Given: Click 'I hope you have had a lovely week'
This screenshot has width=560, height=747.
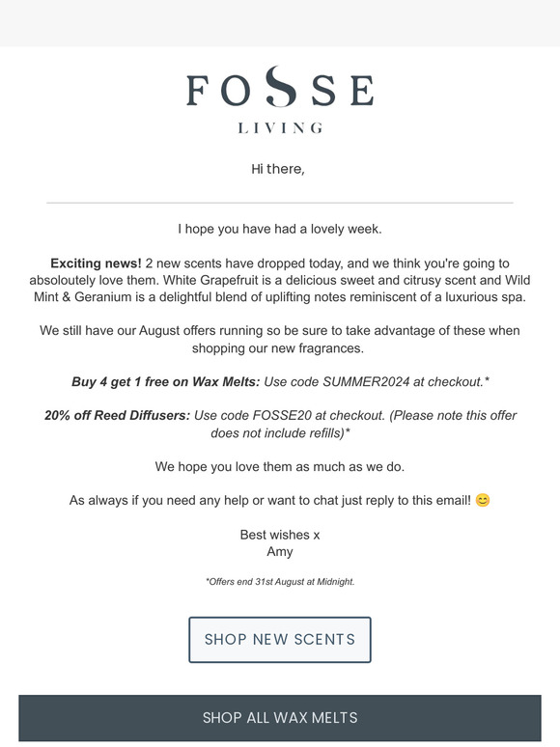Looking at the screenshot, I should pyautogui.click(x=280, y=229).
